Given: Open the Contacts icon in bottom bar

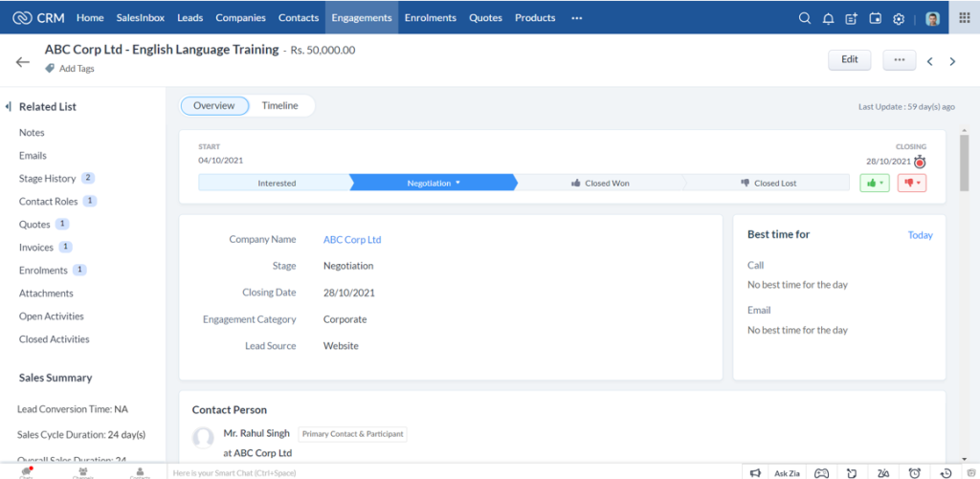Looking at the screenshot, I should [x=140, y=472].
